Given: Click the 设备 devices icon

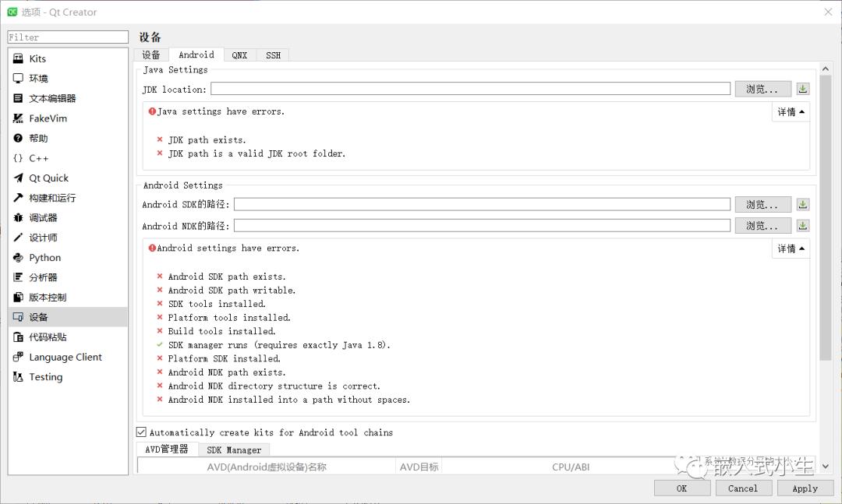Looking at the screenshot, I should (x=18, y=317).
